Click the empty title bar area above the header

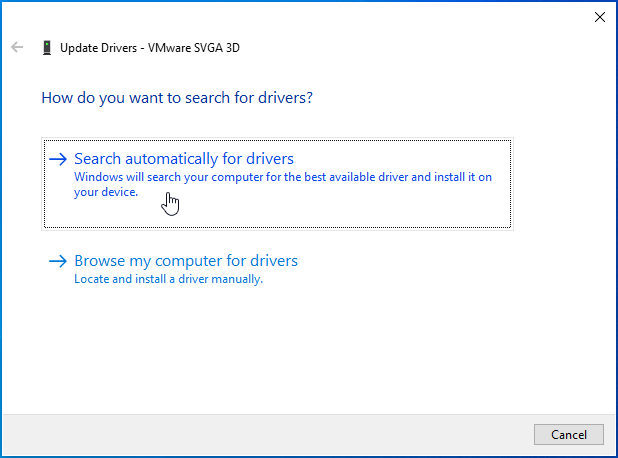coord(300,17)
